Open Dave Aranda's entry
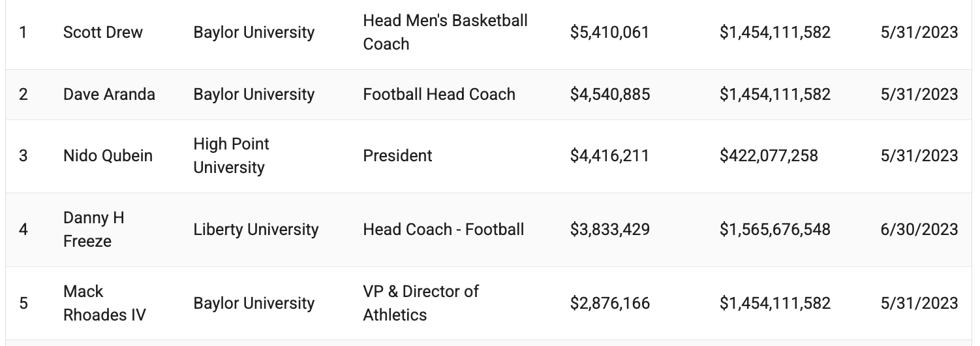The height and width of the screenshot is (346, 980). point(109,95)
